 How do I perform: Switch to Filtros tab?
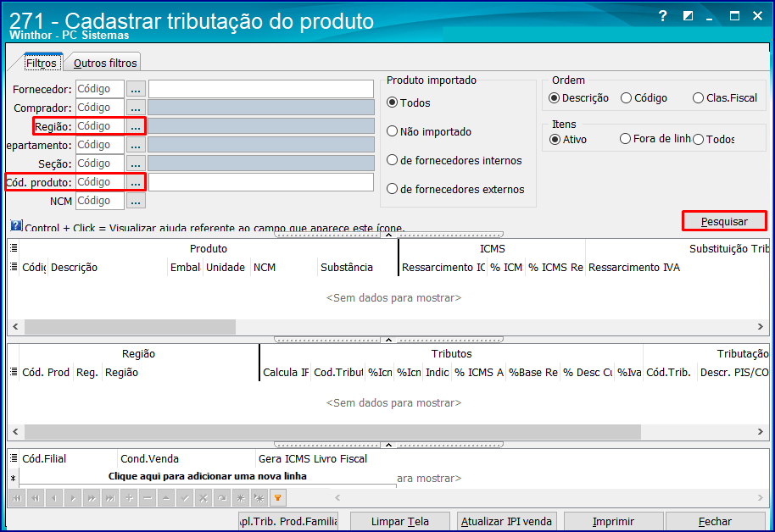42,63
